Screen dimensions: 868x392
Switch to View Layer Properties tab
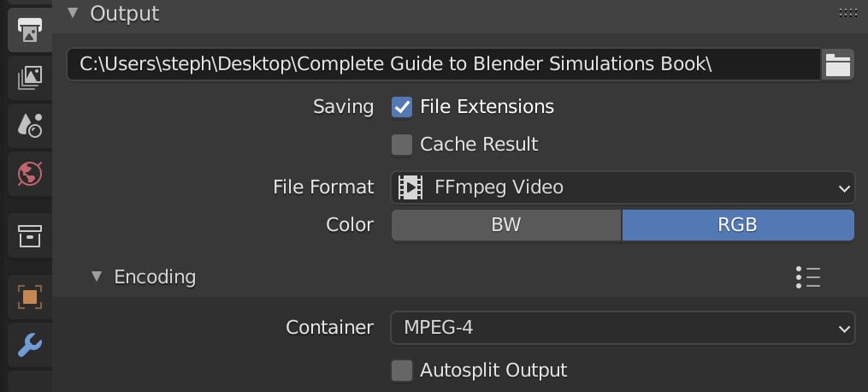point(29,78)
